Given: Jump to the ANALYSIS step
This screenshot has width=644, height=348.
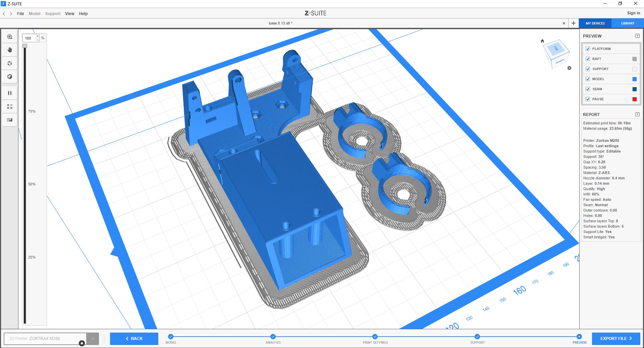Looking at the screenshot, I should tap(273, 337).
